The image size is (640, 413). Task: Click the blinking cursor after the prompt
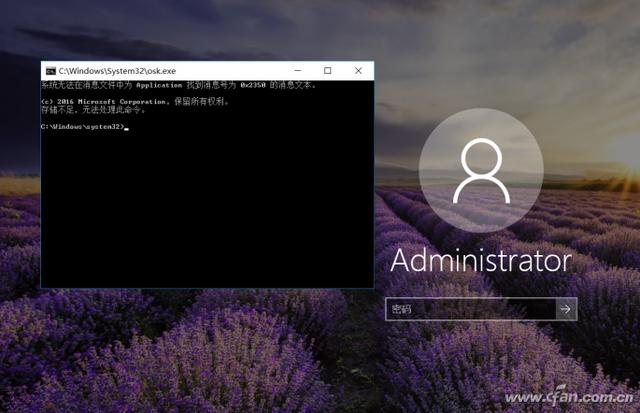tap(127, 129)
